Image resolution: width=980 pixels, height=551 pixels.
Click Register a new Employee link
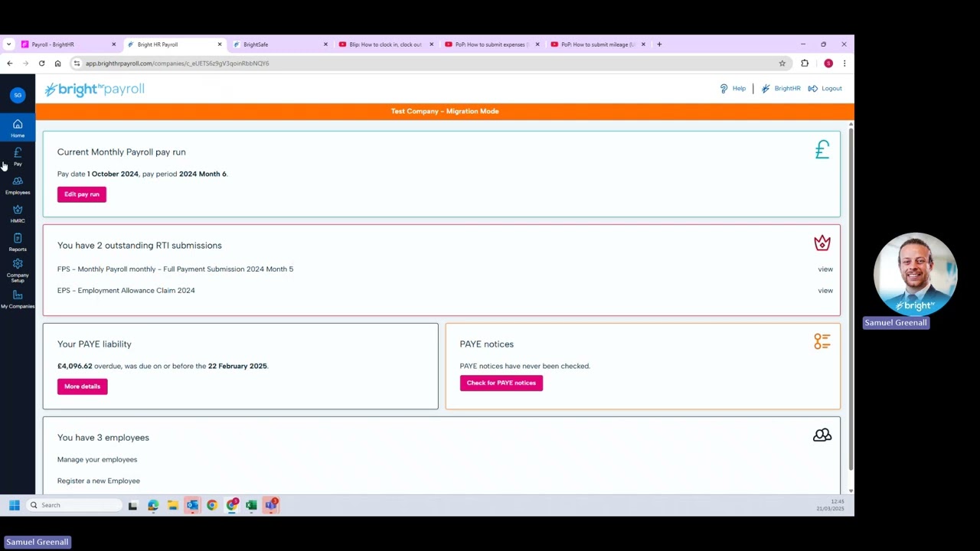99,481
